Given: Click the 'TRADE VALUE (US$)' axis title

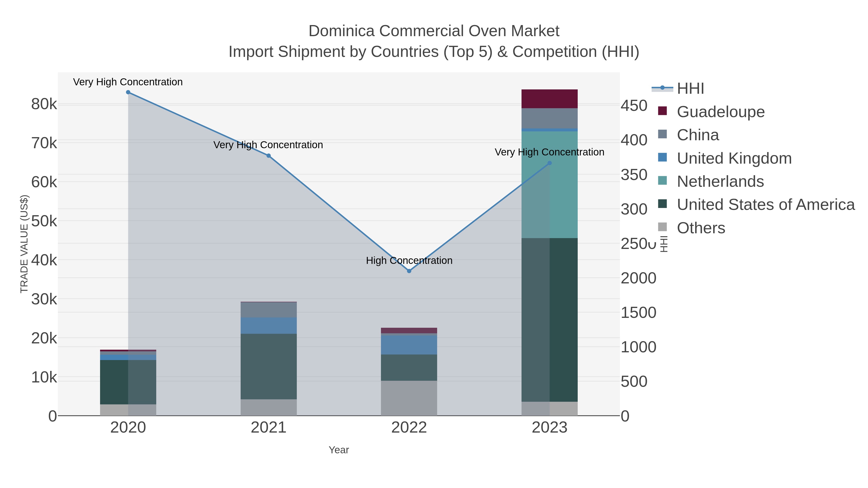Looking at the screenshot, I should [24, 244].
